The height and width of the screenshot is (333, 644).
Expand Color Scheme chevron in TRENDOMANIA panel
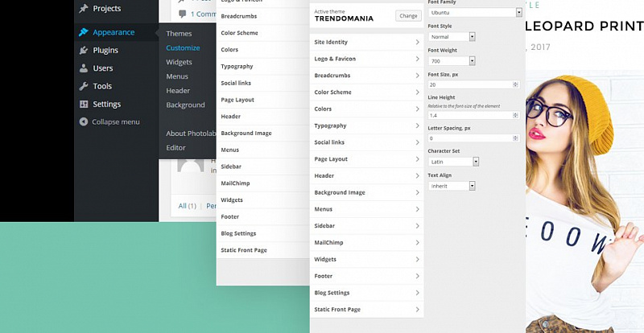coord(417,92)
